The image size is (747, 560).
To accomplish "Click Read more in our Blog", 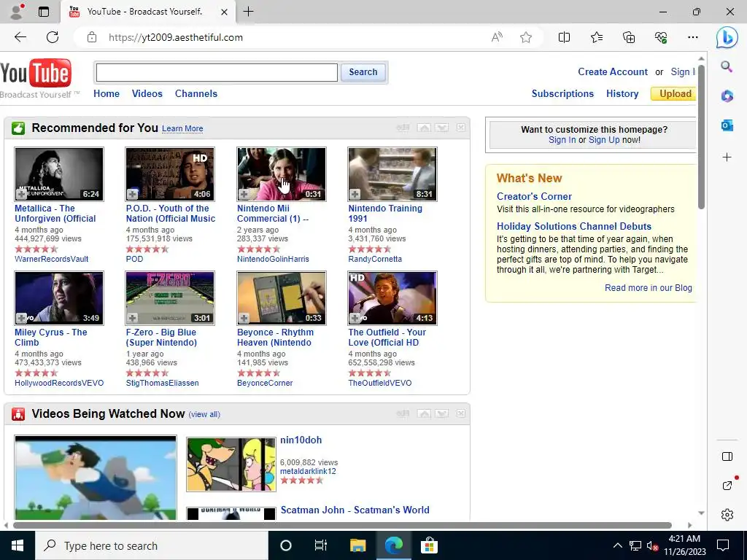I will click(649, 287).
